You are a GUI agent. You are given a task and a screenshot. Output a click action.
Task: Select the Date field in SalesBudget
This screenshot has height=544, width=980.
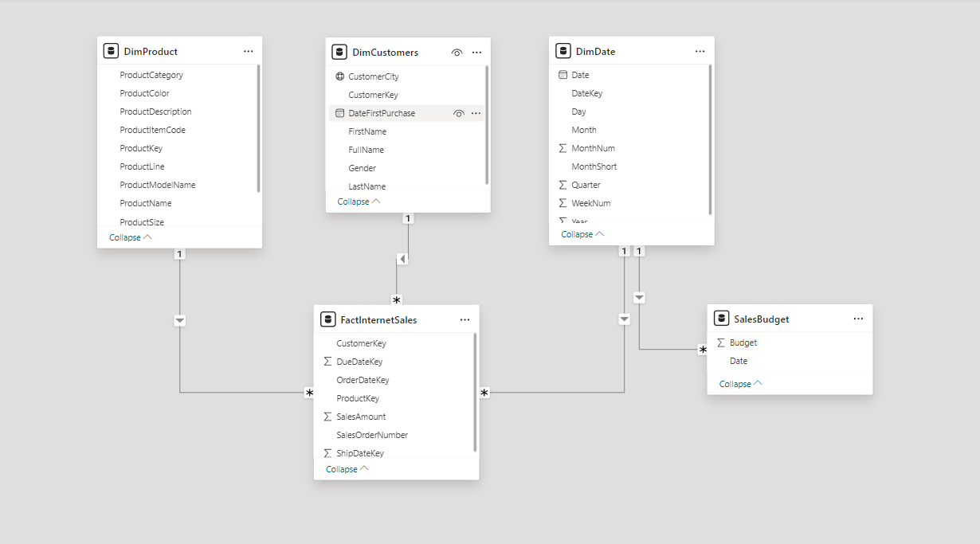pos(739,361)
